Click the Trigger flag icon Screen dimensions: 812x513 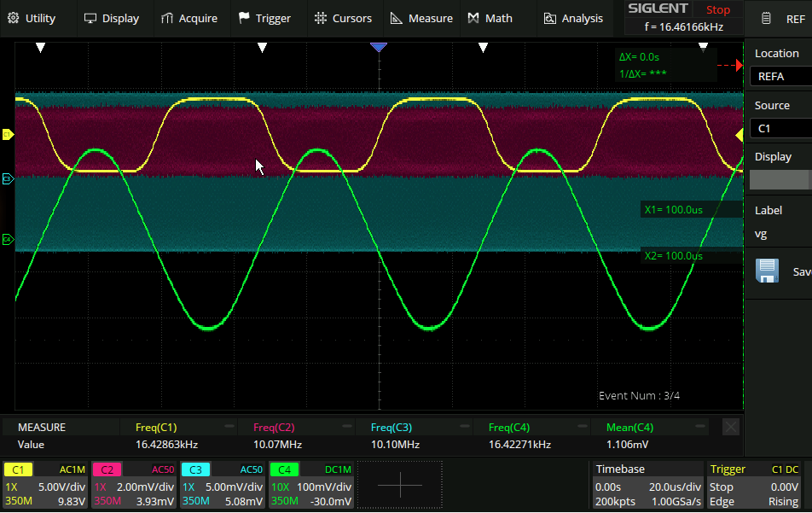point(244,18)
